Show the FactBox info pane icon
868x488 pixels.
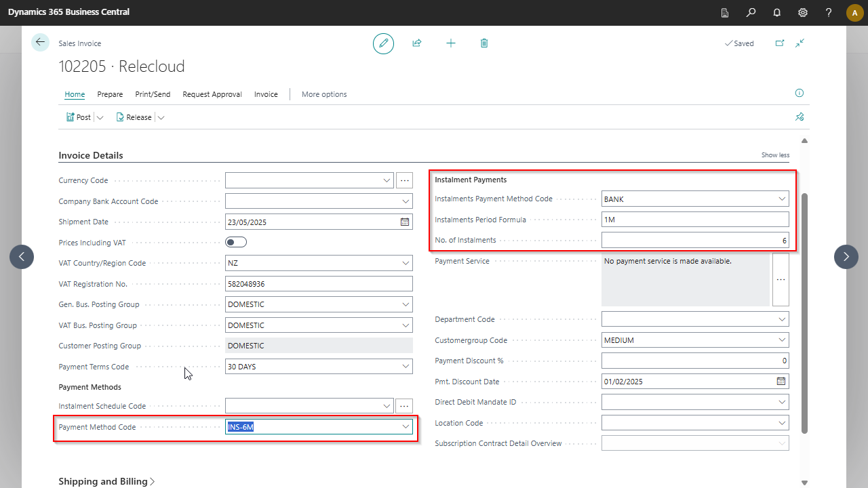(x=799, y=94)
